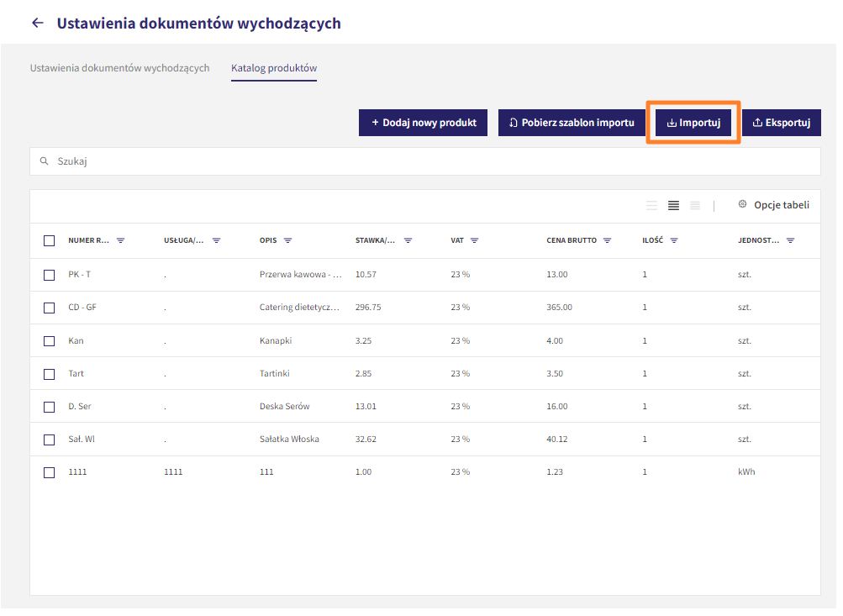This screenshot has height=616, width=843.
Task: Tick the select-all header checkbox
Action: (49, 241)
